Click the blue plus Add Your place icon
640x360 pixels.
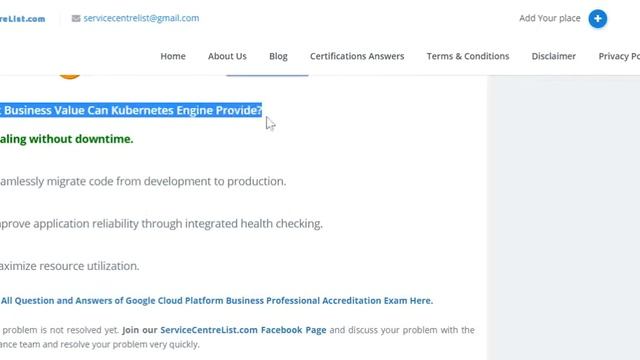598,19
